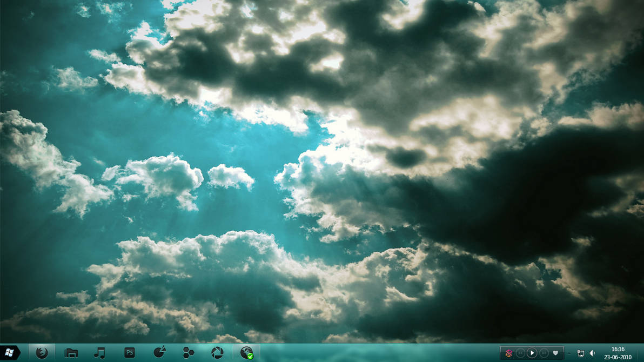644x362 pixels.
Task: Click the Show Desktop strip at the taskbar edge
Action: (641, 353)
